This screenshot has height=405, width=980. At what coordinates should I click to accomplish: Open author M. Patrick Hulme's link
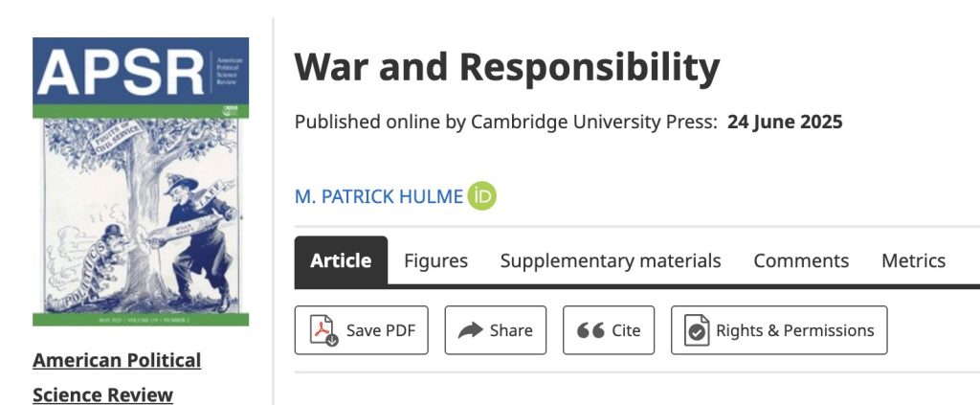(378, 197)
